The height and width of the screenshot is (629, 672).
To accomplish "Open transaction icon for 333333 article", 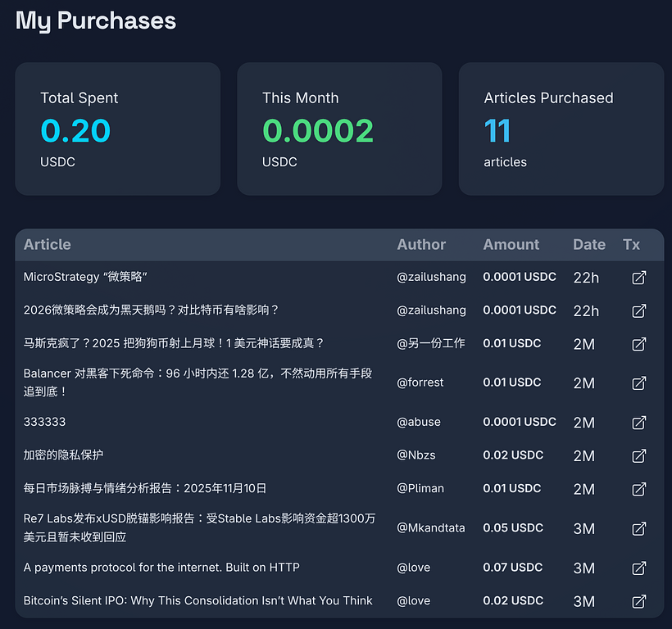I will 639,423.
